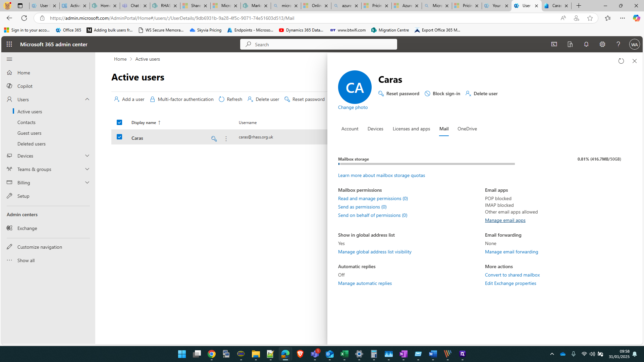Sort by Display name column header

(146, 123)
